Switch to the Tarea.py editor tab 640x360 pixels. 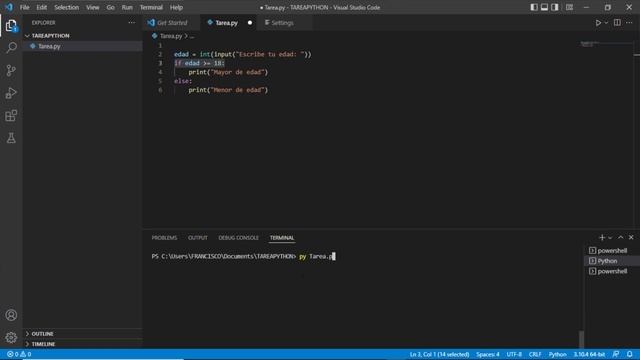click(x=226, y=23)
